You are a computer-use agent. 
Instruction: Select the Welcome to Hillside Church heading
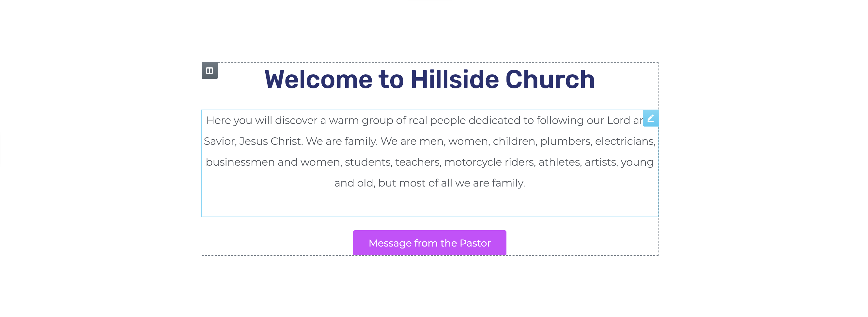pyautogui.click(x=429, y=80)
